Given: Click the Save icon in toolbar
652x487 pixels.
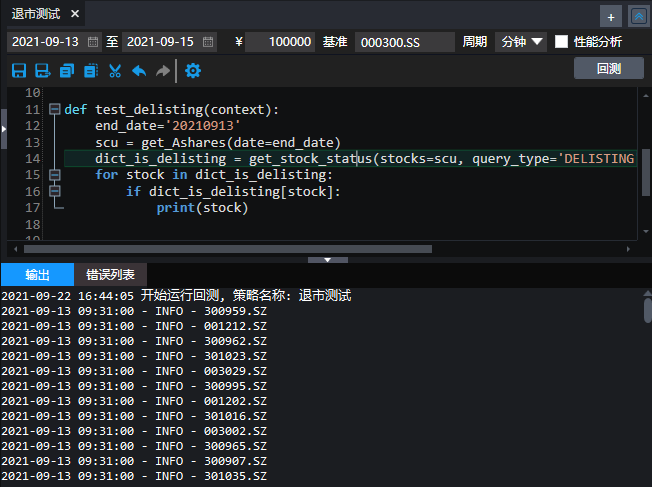Looking at the screenshot, I should pyautogui.click(x=18, y=71).
